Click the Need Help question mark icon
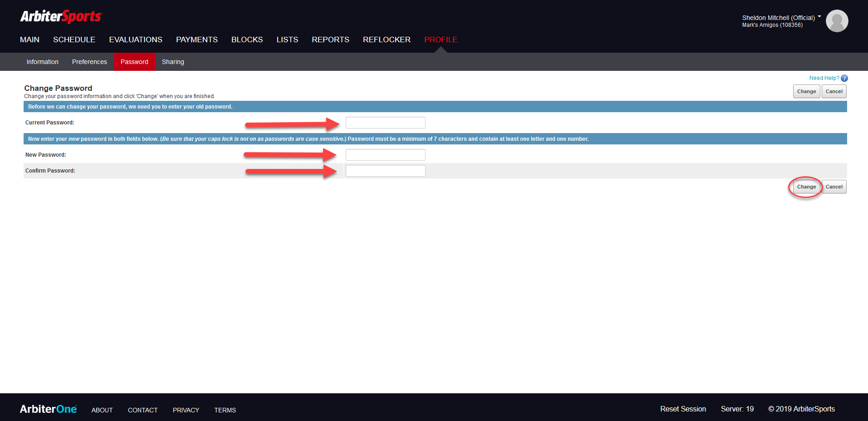The image size is (868, 421). (x=844, y=78)
